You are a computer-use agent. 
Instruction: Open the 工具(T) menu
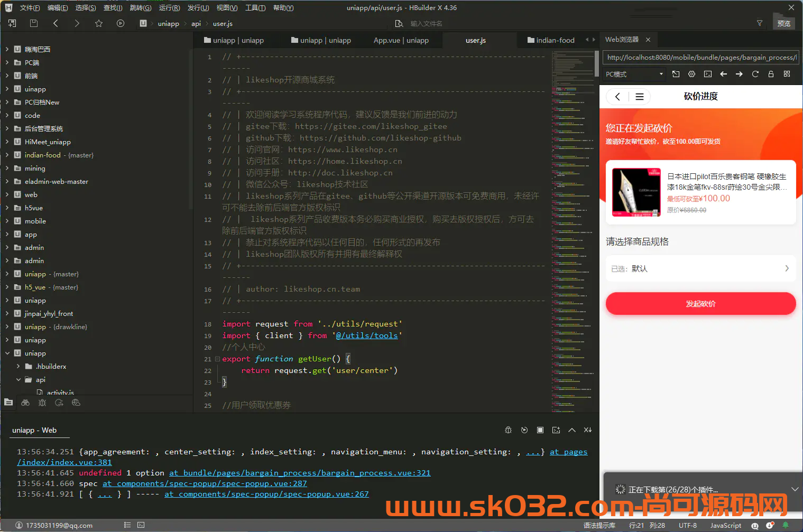click(255, 7)
